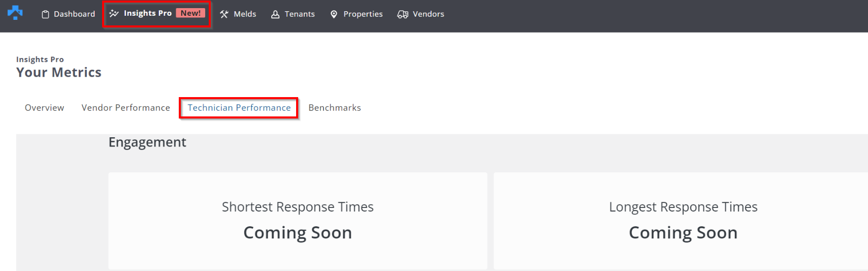Click the Insights Pro sparkle chart icon
Image resolution: width=868 pixels, height=271 pixels.
click(x=114, y=14)
